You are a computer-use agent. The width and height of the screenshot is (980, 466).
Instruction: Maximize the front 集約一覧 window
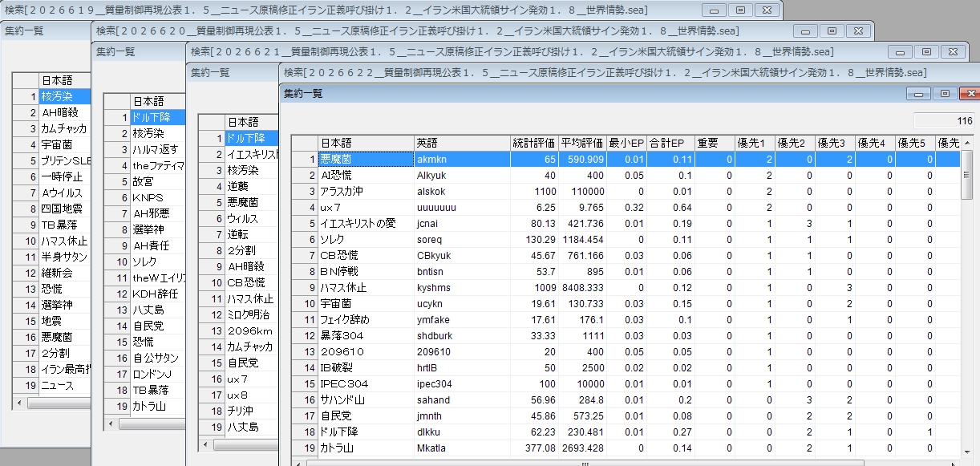944,93
